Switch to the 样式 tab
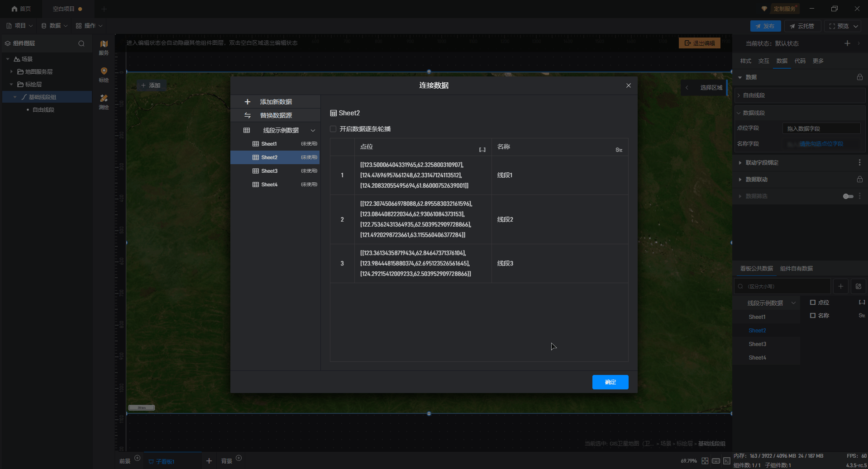 [x=745, y=61]
